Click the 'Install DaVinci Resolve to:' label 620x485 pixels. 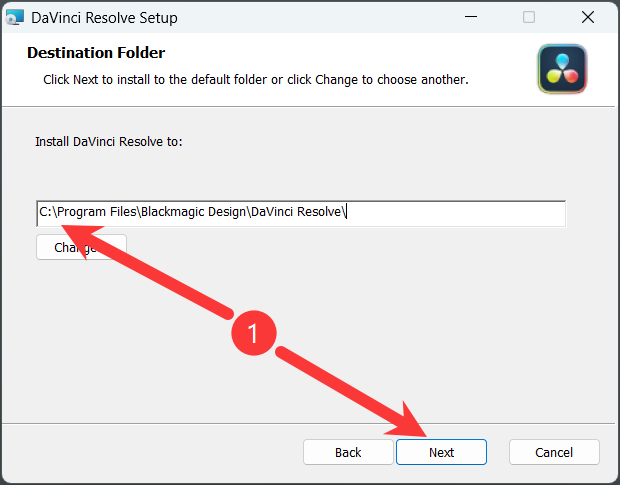point(109,142)
